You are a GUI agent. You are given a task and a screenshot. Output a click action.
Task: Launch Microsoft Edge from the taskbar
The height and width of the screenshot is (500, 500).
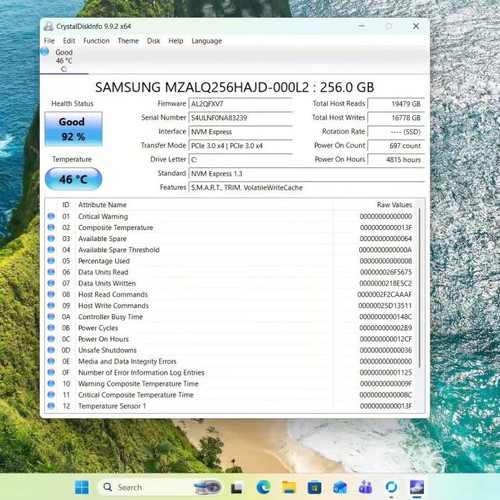coord(263,488)
